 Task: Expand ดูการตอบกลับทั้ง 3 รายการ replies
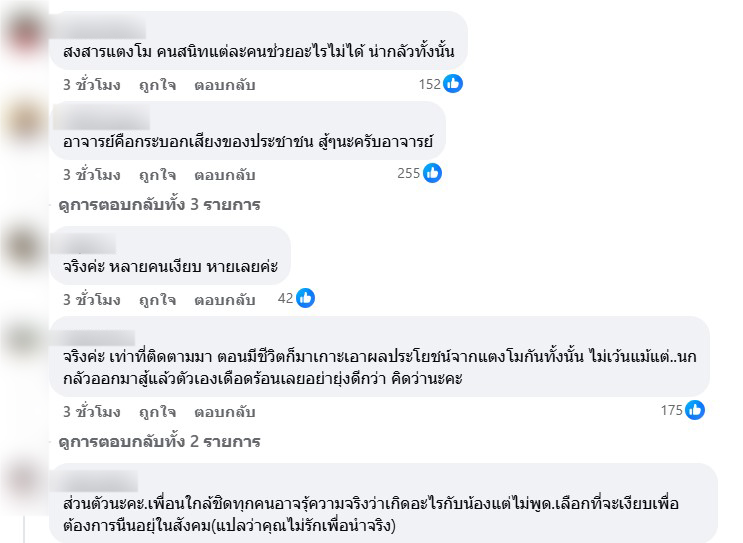160,205
